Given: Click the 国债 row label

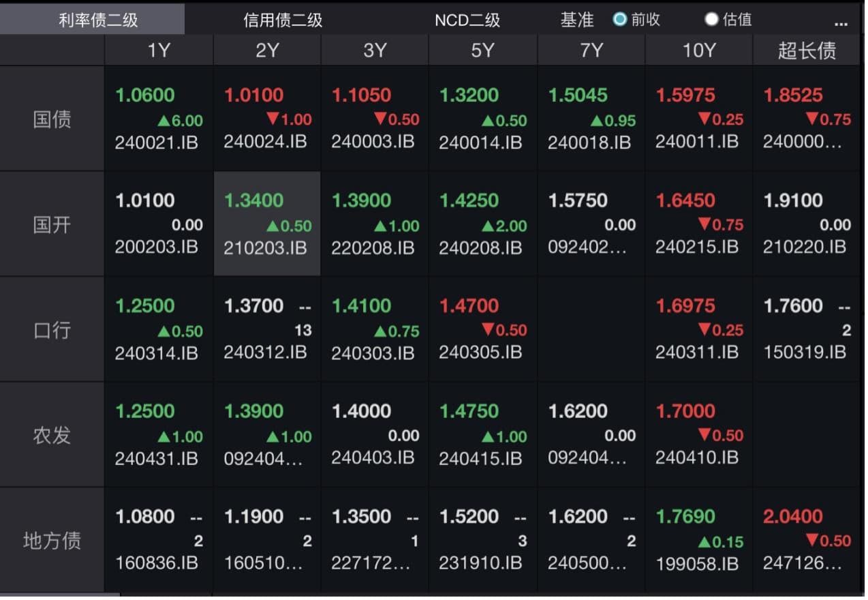Looking at the screenshot, I should tap(52, 119).
